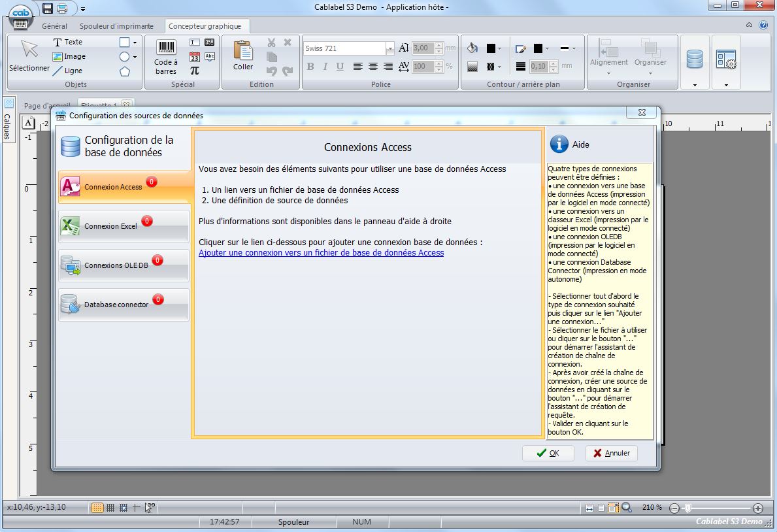Image resolution: width=777 pixels, height=532 pixels.
Task: Toggle underline formatting
Action: tap(340, 67)
